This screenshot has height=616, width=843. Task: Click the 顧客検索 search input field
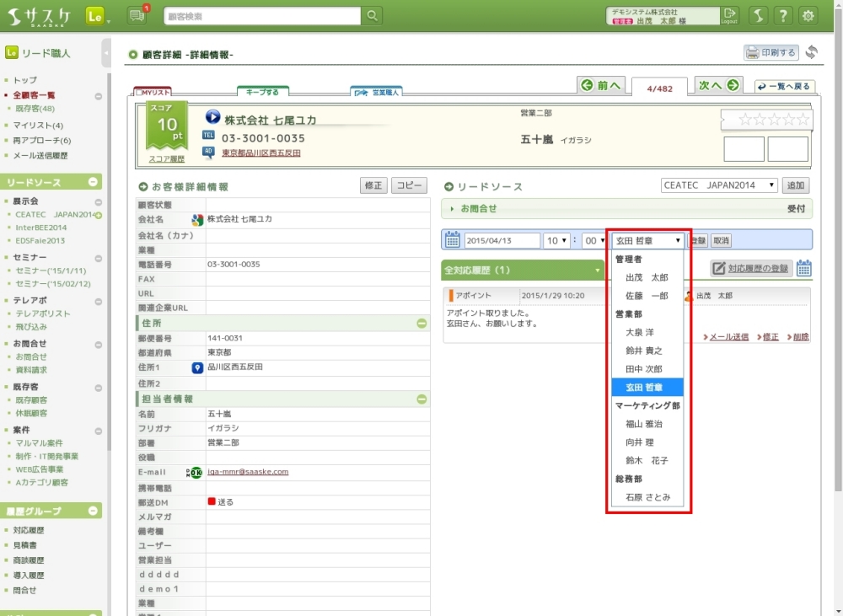point(262,16)
